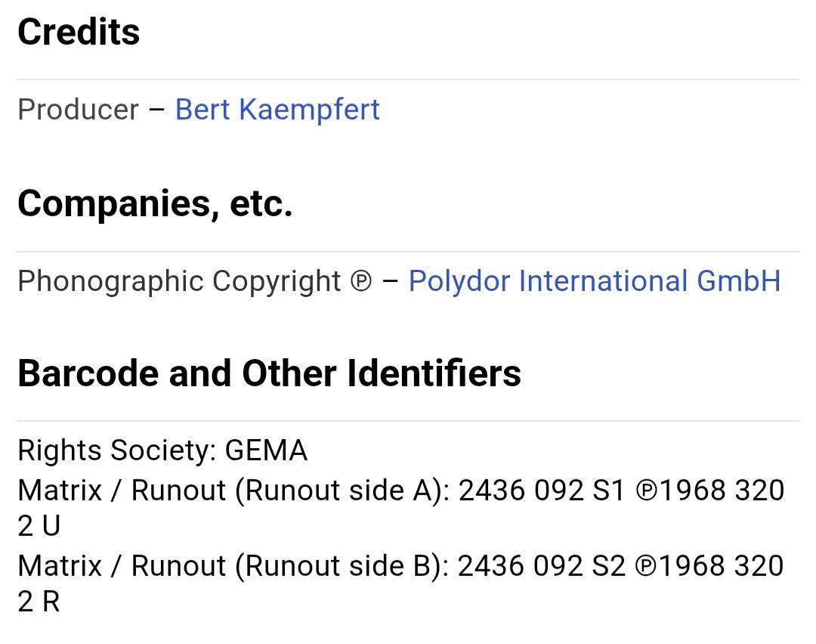Click the trailing 2 U text
Screen dimensions: 816x644
tap(39, 526)
